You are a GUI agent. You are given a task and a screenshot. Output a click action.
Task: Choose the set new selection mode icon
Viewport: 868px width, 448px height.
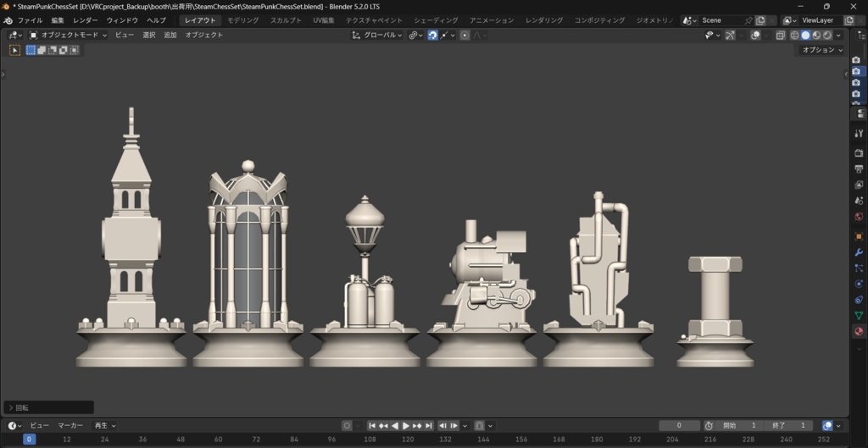click(31, 50)
